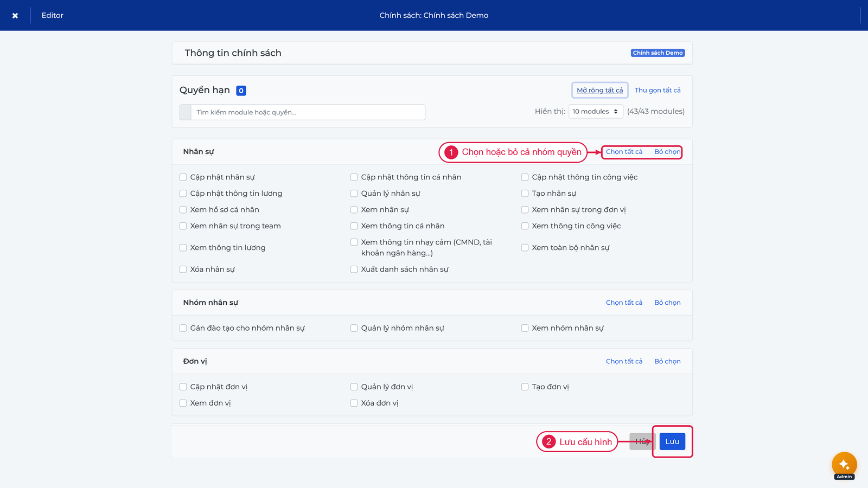
Task: Check Cập nhật thông tin cá nhân
Action: click(x=354, y=177)
